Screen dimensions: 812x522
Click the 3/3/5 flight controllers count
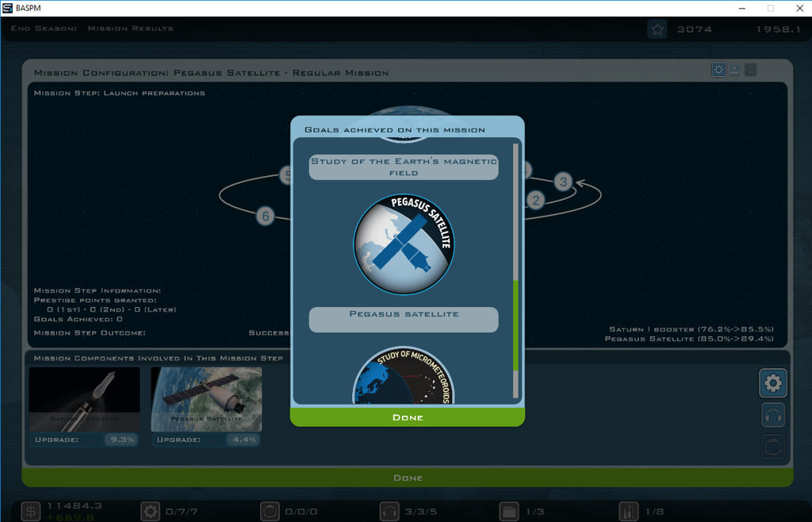tap(421, 512)
